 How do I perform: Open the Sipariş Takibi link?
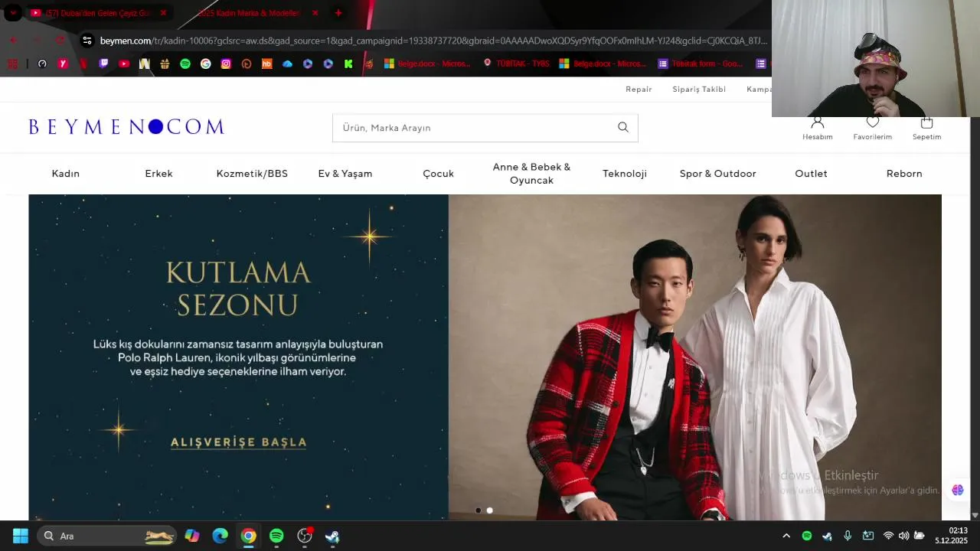pos(699,90)
